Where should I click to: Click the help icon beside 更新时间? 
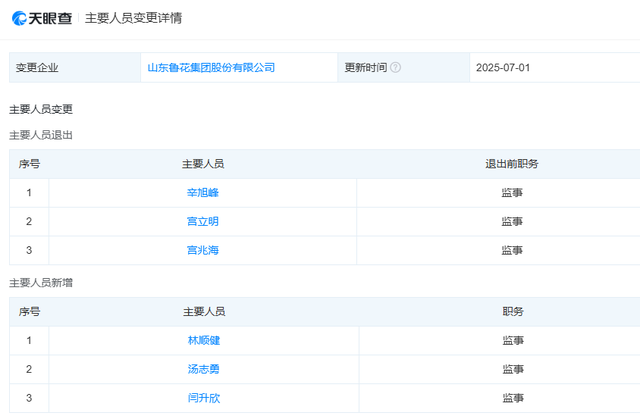tap(395, 67)
